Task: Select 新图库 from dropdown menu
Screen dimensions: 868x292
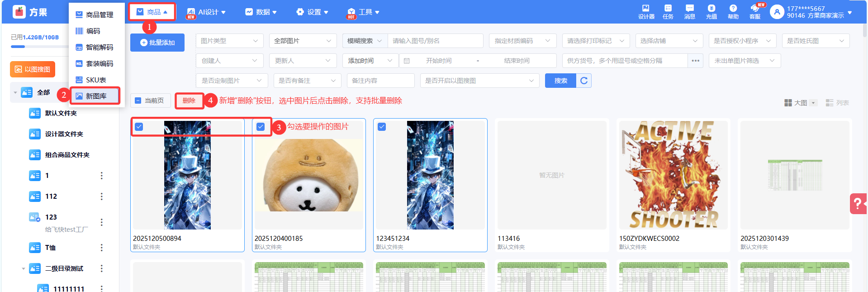Action: 95,96
